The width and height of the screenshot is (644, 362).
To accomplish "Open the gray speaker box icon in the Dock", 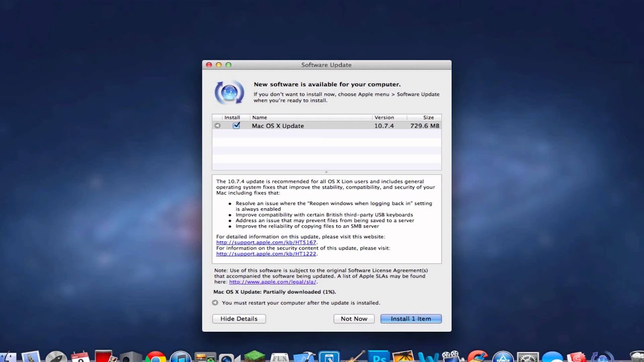I will [130, 356].
